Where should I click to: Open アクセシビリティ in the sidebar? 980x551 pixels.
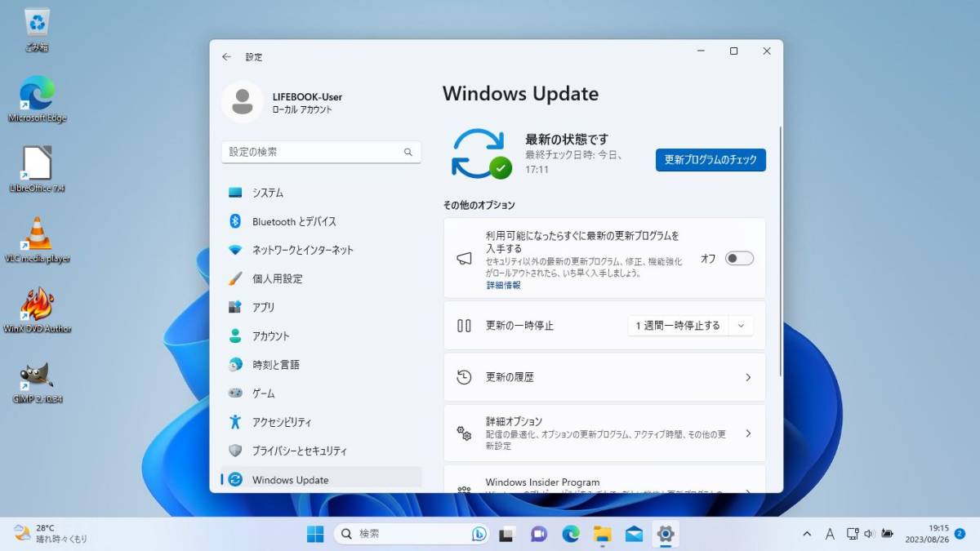(x=321, y=422)
